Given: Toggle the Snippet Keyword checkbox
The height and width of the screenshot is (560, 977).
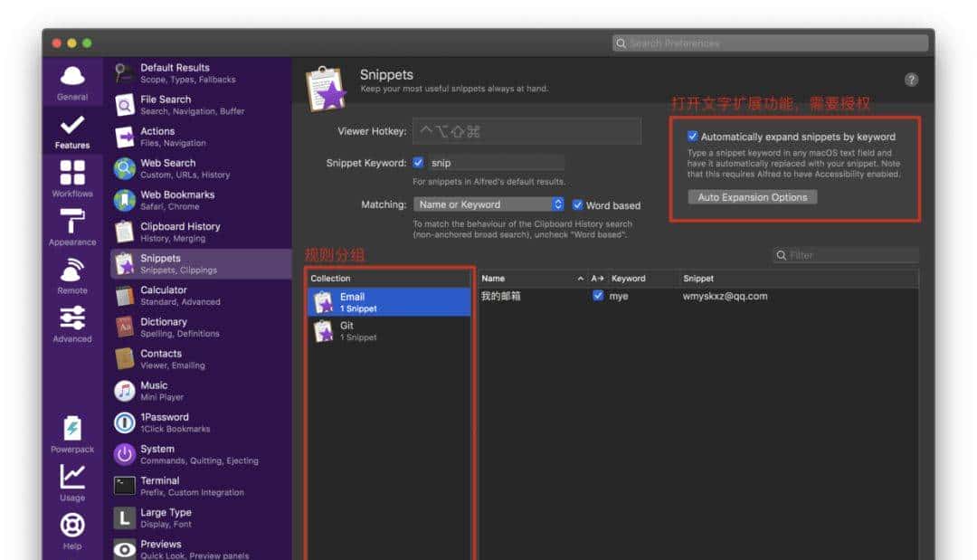Looking at the screenshot, I should (418, 163).
